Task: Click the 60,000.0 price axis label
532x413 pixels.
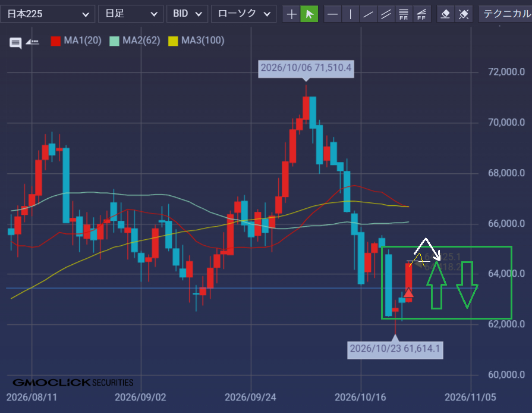Action: coord(506,375)
